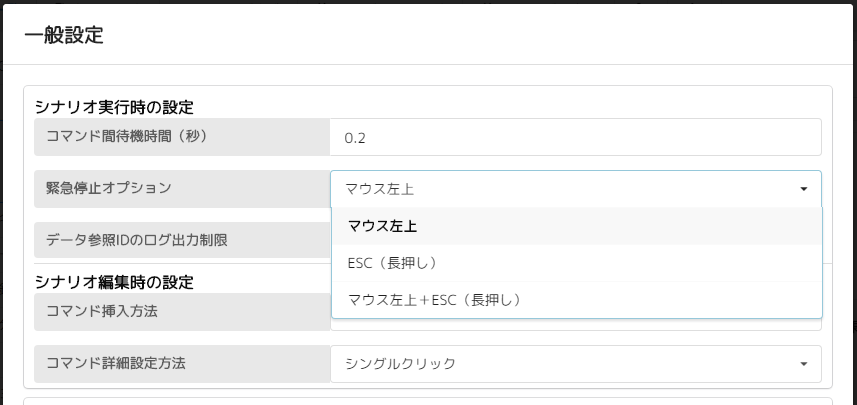Click the シングルクリック selected value text

click(400, 364)
